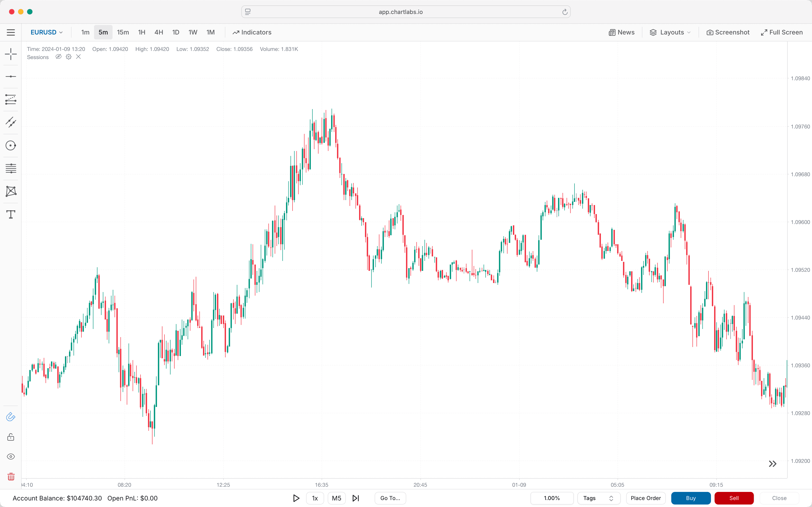Pick the circle shape drawing tool

coord(11,146)
